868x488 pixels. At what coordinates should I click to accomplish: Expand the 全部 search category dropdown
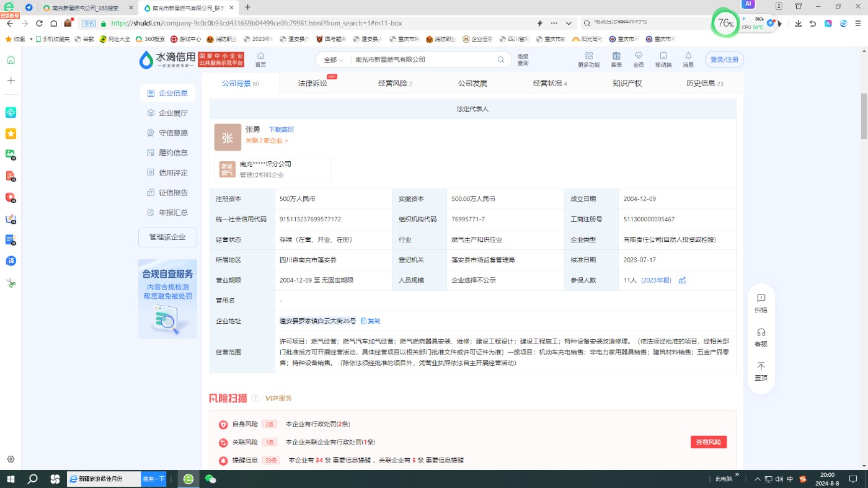[x=334, y=60]
